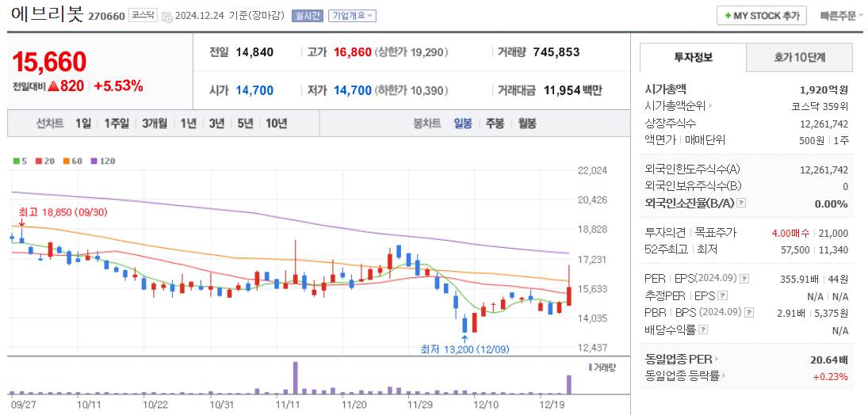Switch to the 호가 10단계 tab
The width and height of the screenshot is (868, 415).
tap(799, 57)
